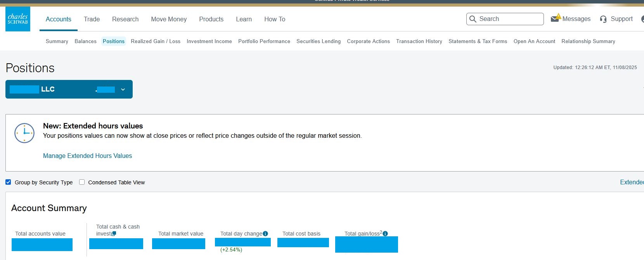
Task: Click the Messages link
Action: coord(576,19)
